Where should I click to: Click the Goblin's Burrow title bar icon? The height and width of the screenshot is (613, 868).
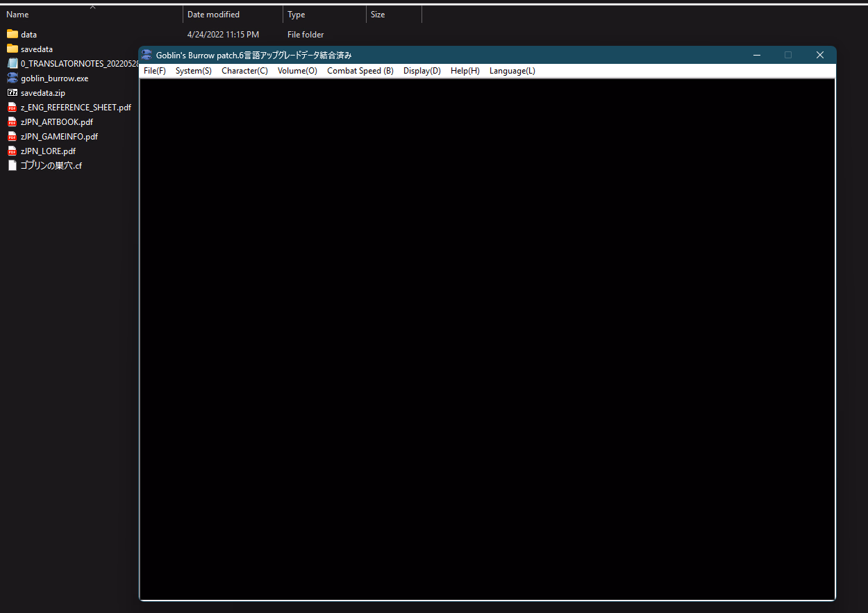pos(147,56)
